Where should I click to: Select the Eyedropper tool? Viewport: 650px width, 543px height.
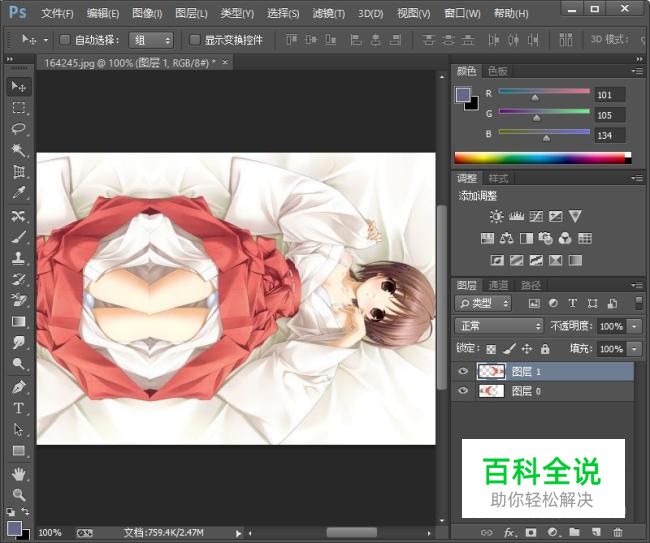click(19, 192)
